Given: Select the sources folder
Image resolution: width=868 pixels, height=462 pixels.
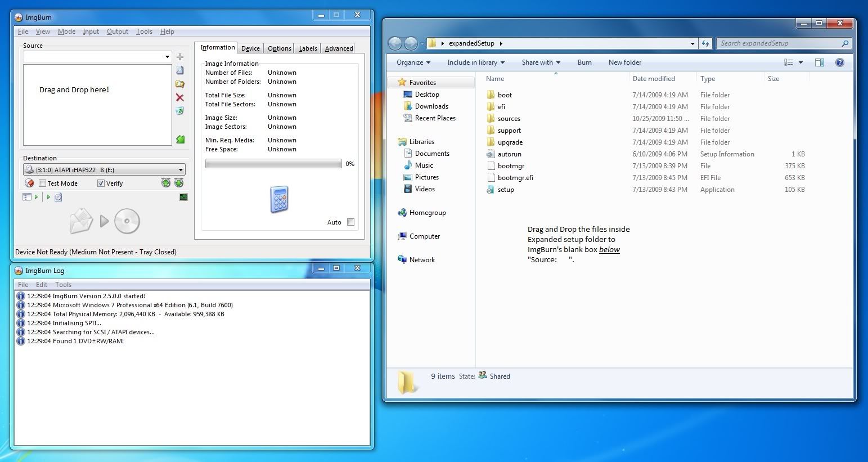Looking at the screenshot, I should pyautogui.click(x=509, y=119).
